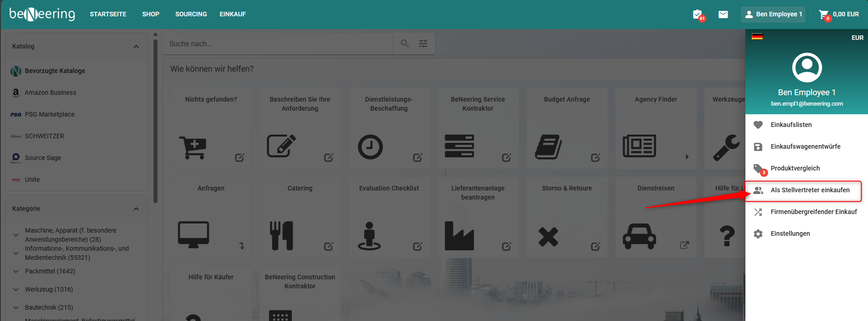The width and height of the screenshot is (868, 321).
Task: Click the Suche nach search field
Action: [277, 44]
